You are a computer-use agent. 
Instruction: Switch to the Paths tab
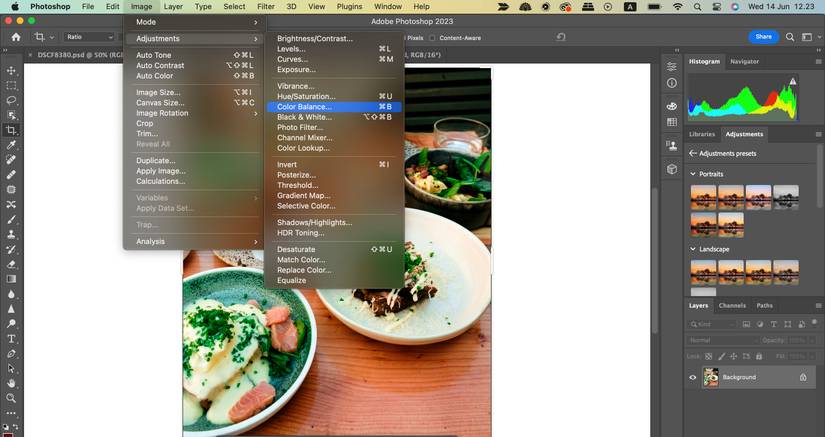coord(764,306)
